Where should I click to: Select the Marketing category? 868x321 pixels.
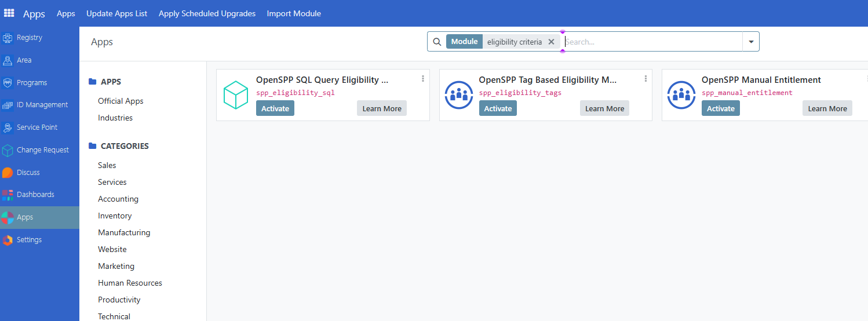pyautogui.click(x=116, y=266)
